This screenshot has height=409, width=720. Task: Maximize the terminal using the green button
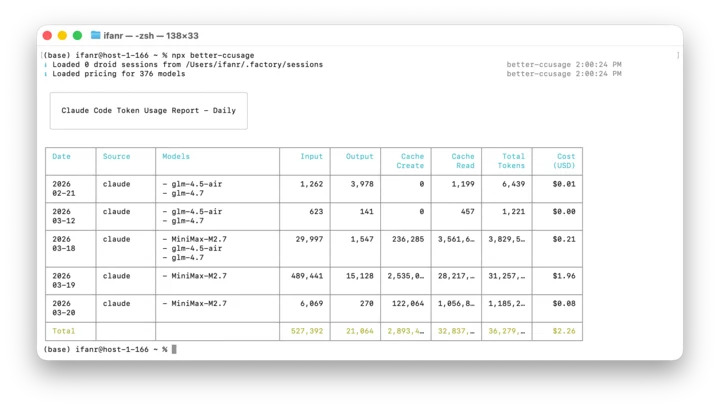[77, 35]
